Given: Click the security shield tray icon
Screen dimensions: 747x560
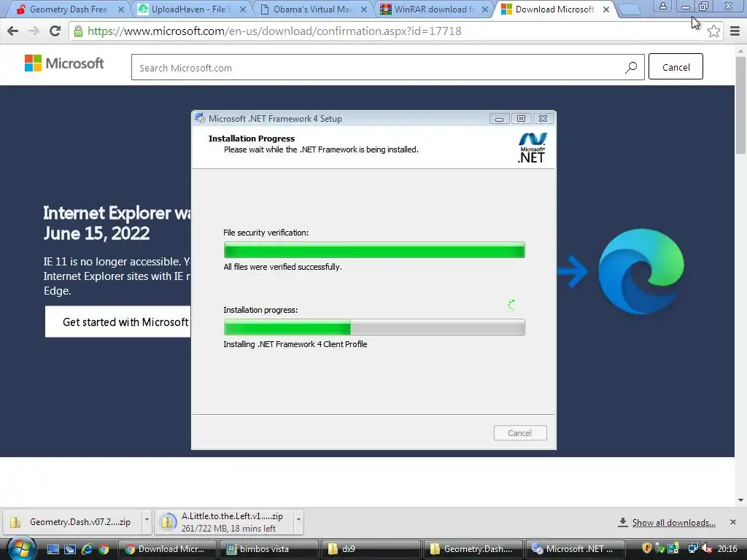Looking at the screenshot, I should pos(646,548).
